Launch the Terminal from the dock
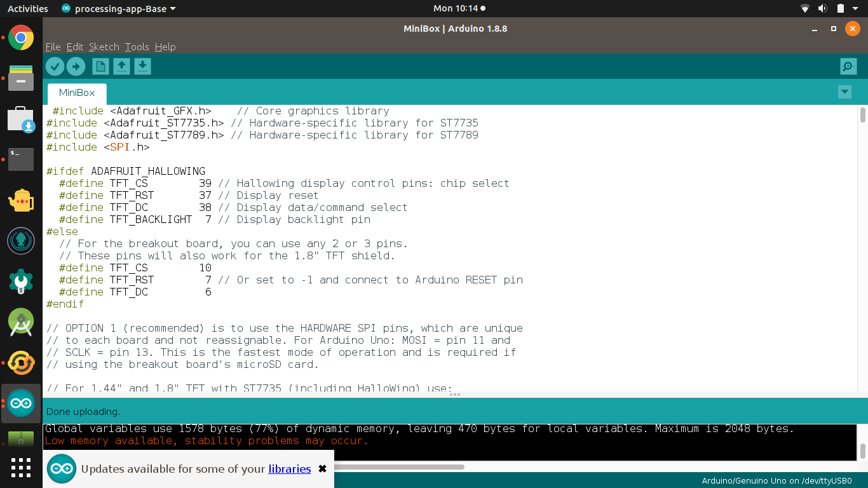868x488 pixels. [21, 159]
